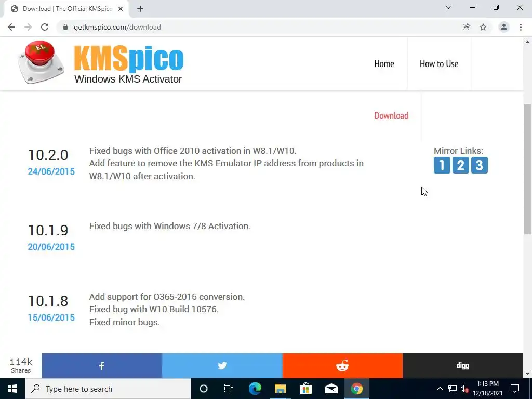Click mirror link 2
This screenshot has height=399, width=532.
(x=460, y=165)
